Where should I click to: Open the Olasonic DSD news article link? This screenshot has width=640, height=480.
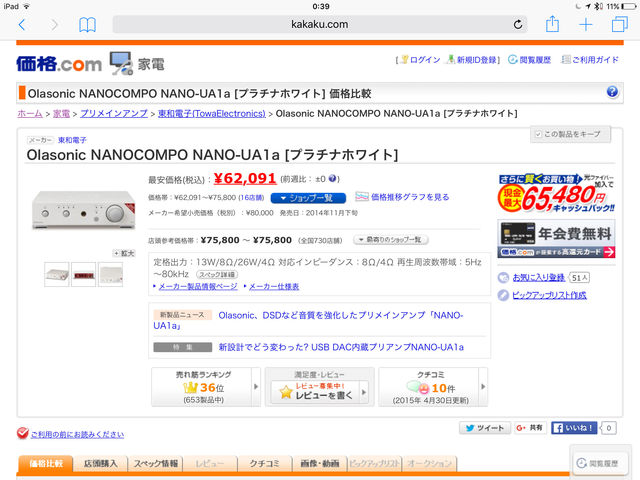tap(308, 320)
